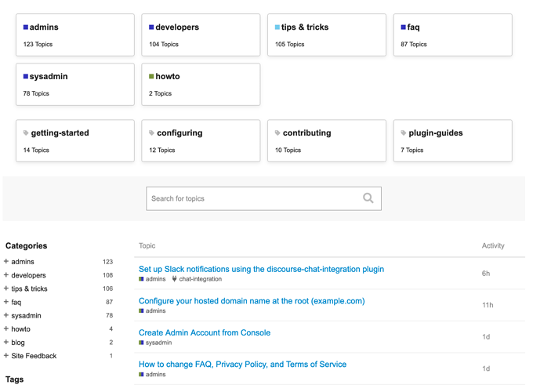Open the developers category card
Screen dimensions: 533x392
click(201, 35)
